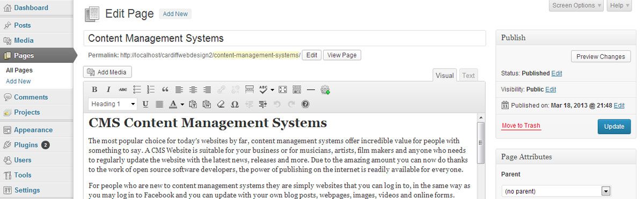Underline the selected text
This screenshot has height=199, width=644.
click(146, 104)
